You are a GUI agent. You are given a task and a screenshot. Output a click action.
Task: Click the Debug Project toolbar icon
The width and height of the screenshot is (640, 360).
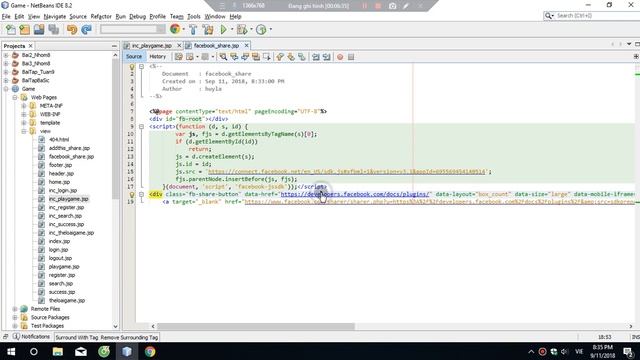tap(242, 29)
